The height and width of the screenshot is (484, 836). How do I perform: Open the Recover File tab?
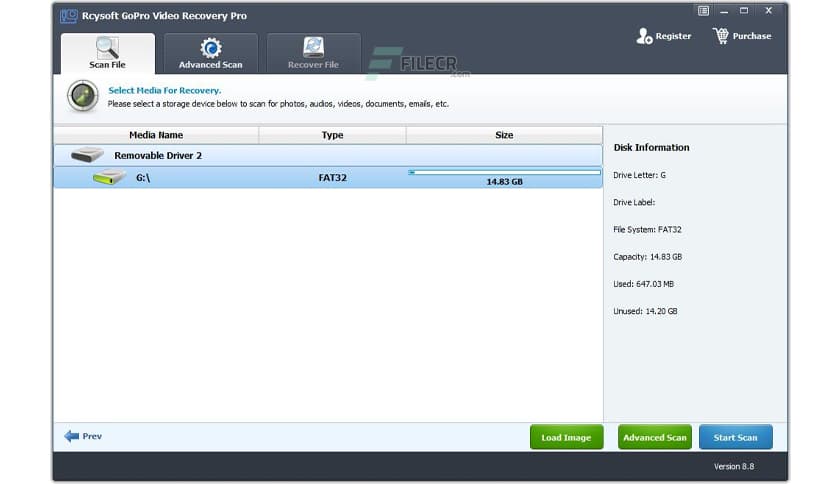(x=314, y=53)
